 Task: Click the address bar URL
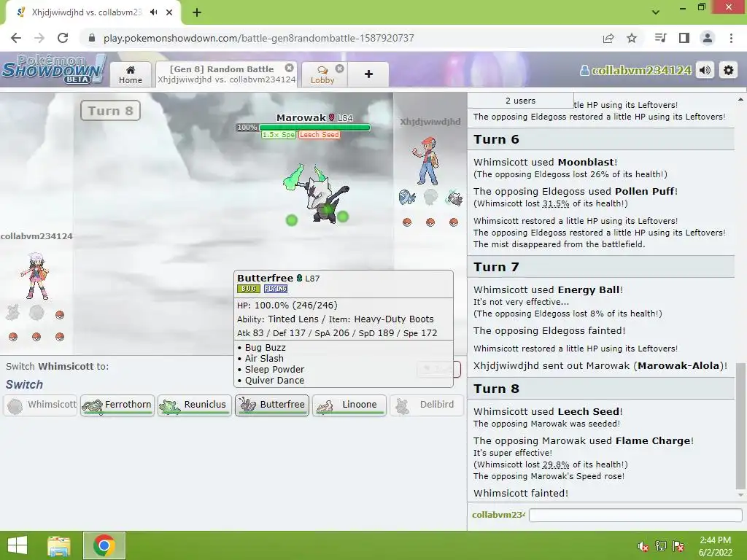259,38
